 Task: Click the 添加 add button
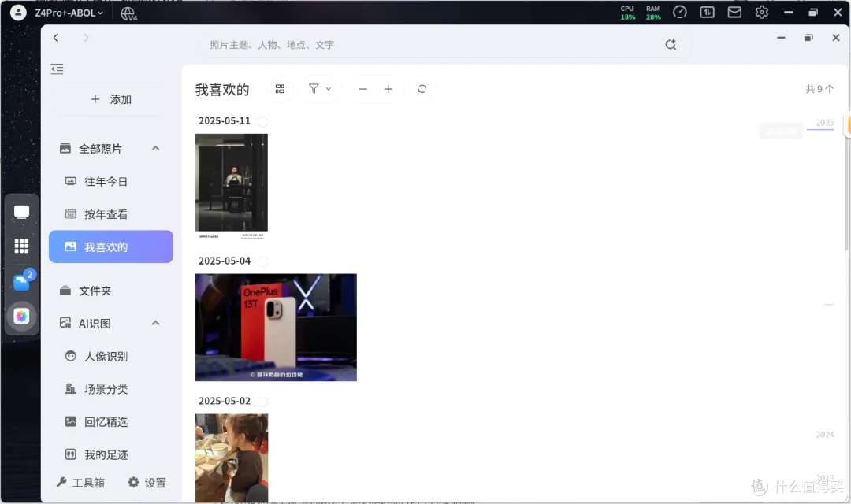tap(111, 99)
